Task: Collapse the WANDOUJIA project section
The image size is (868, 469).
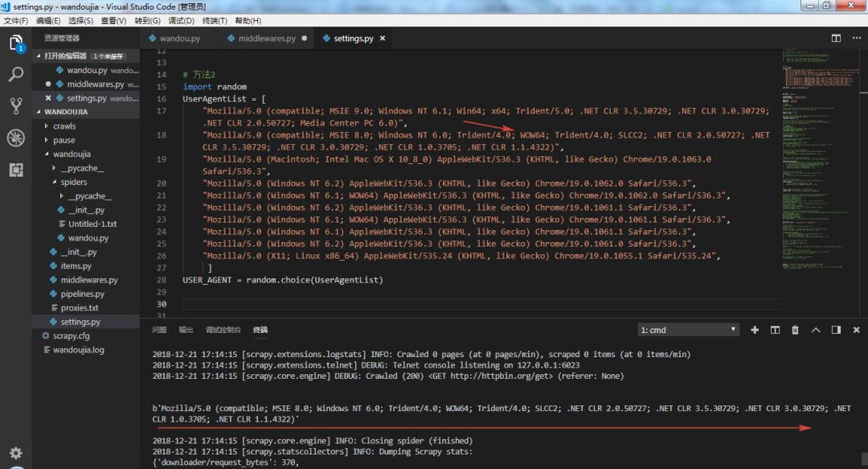Action: tap(86, 112)
